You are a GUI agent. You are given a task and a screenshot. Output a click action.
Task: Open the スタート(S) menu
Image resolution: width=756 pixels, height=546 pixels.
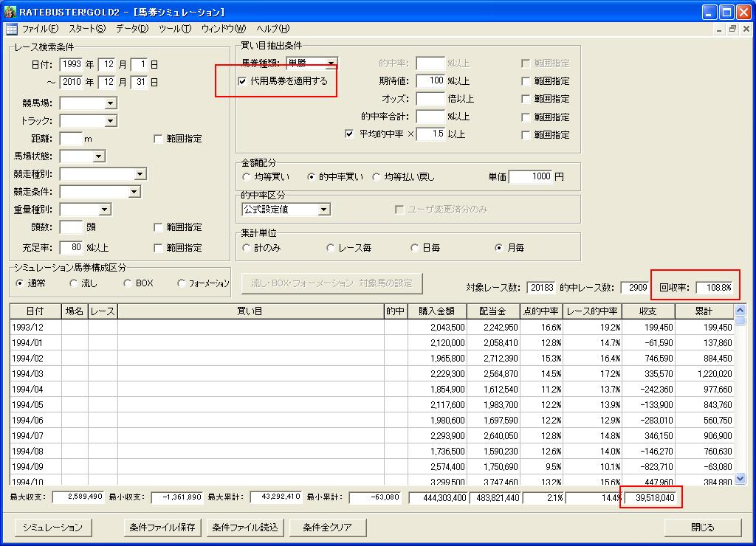pyautogui.click(x=87, y=29)
